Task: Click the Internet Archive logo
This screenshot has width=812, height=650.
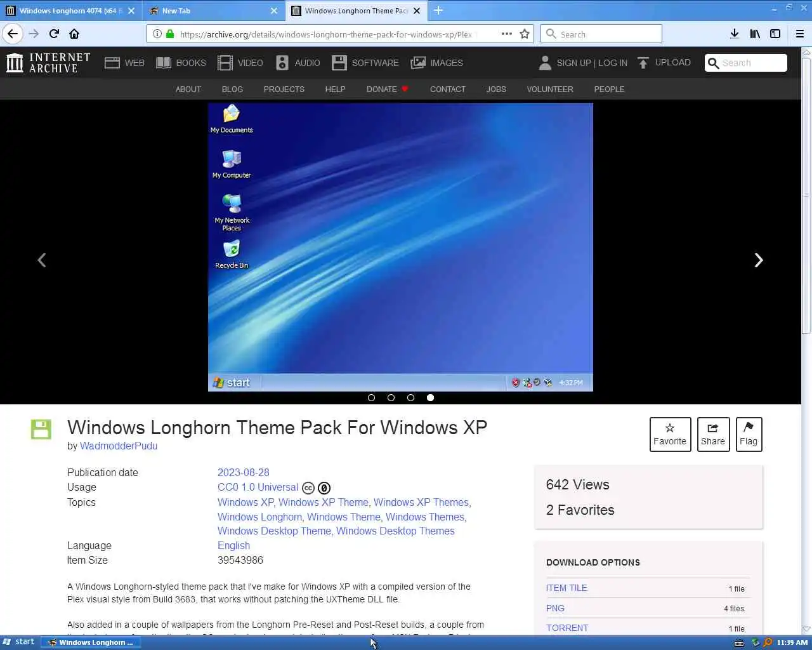Action: 48,63
